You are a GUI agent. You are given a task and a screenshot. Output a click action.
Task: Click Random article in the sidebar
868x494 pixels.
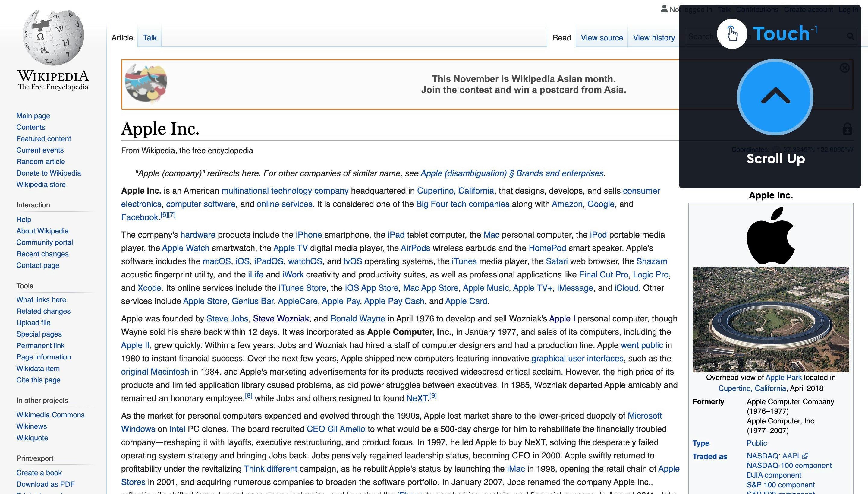coord(40,162)
